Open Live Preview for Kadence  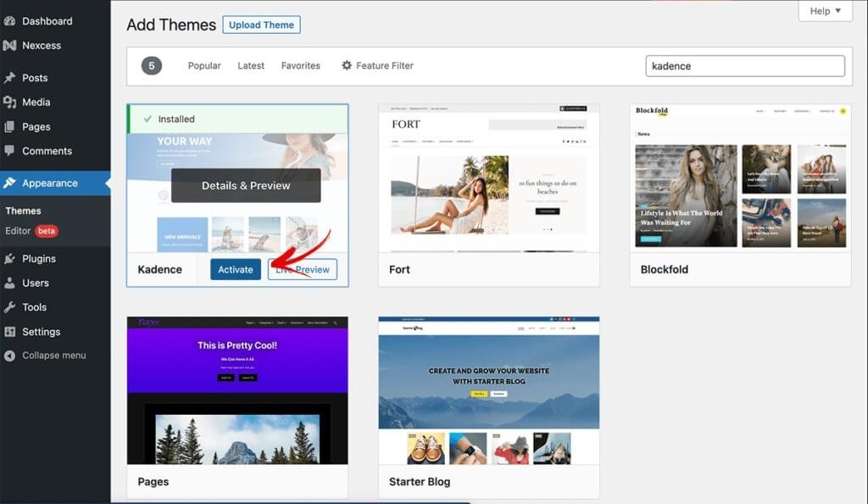(303, 270)
